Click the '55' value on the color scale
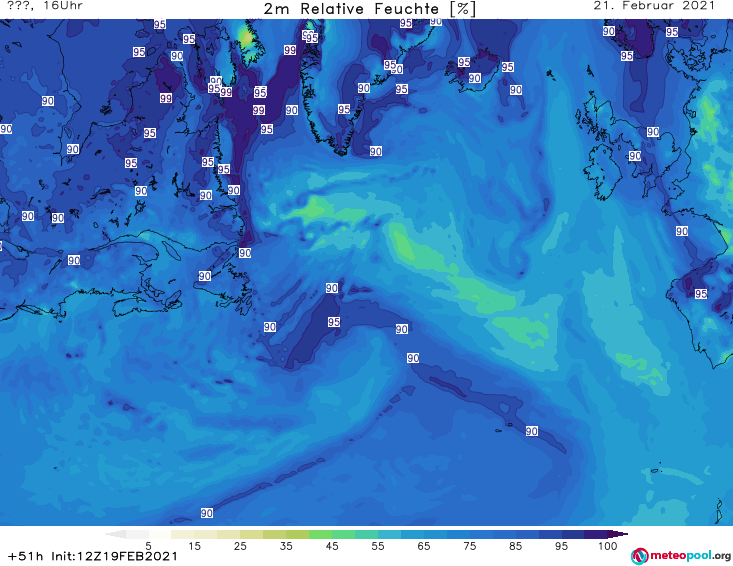The width and height of the screenshot is (733, 566). pos(377,545)
